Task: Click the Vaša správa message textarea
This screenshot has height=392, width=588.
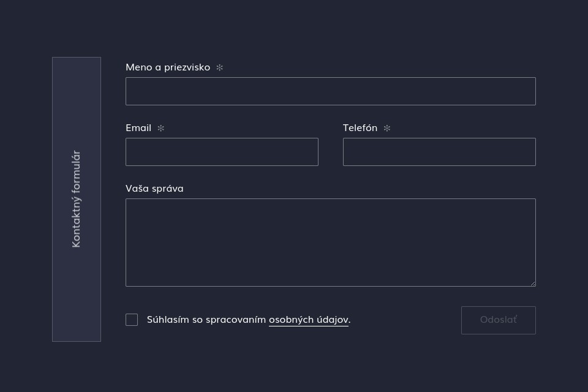Action: point(331,242)
